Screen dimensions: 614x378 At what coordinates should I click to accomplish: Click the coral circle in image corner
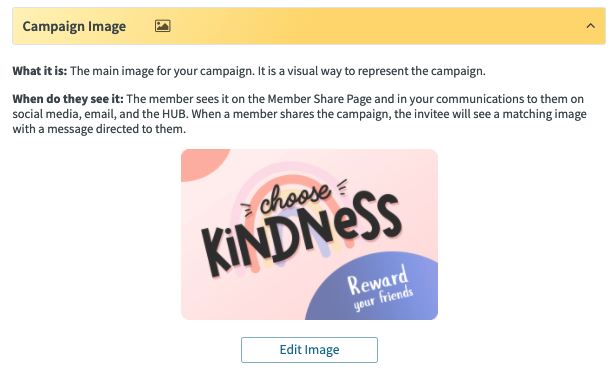click(203, 164)
